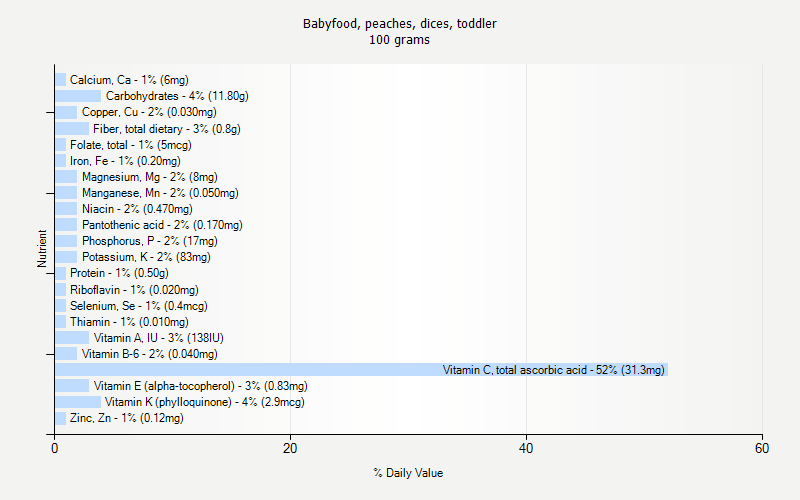Click the x-axis value 40
Image resolution: width=800 pixels, height=500 pixels.
point(526,448)
